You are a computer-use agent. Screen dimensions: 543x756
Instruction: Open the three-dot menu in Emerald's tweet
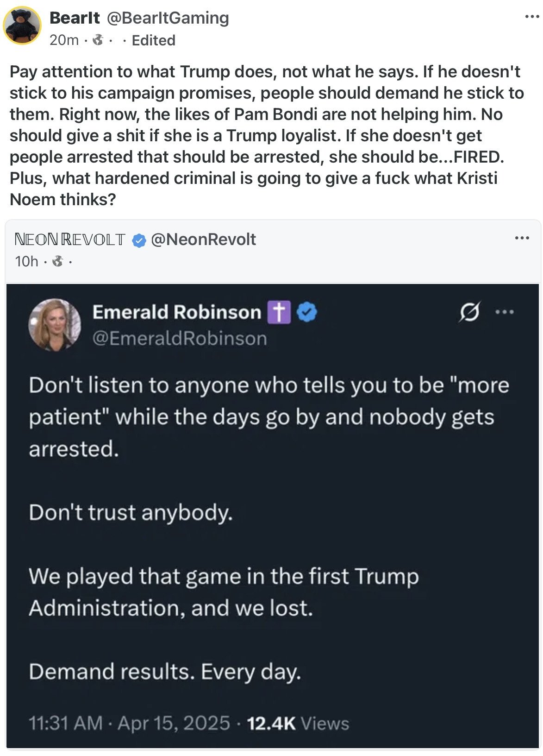(x=504, y=312)
